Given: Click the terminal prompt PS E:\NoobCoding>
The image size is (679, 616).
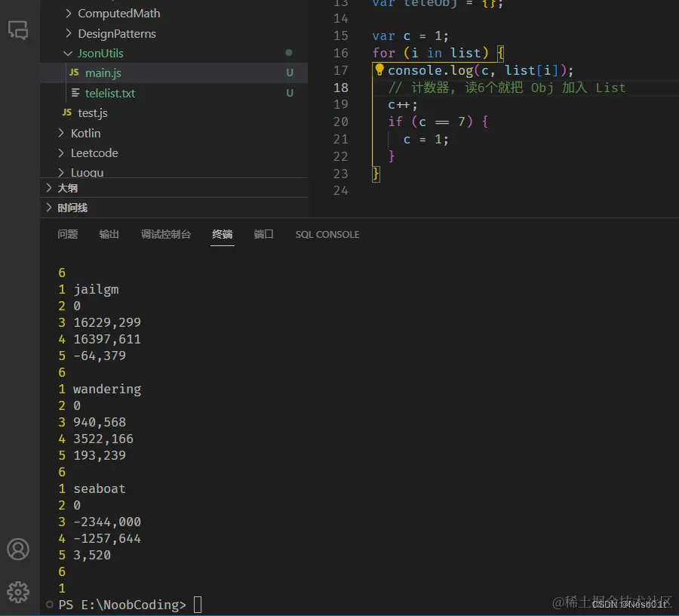Looking at the screenshot, I should (122, 605).
